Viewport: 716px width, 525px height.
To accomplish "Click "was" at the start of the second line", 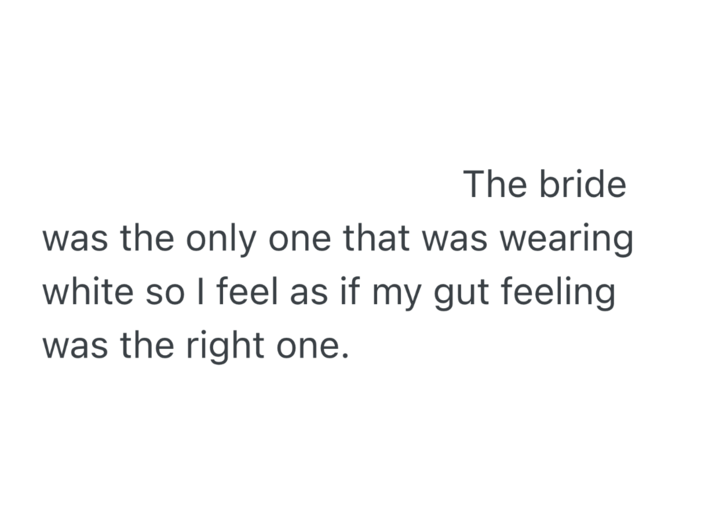I will click(75, 240).
